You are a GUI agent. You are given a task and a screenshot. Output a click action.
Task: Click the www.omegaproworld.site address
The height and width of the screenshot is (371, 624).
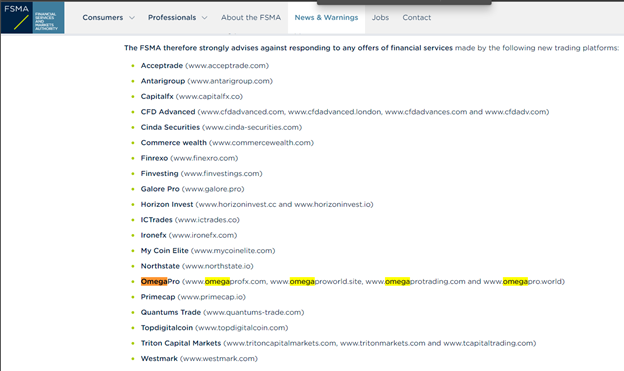coord(316,281)
